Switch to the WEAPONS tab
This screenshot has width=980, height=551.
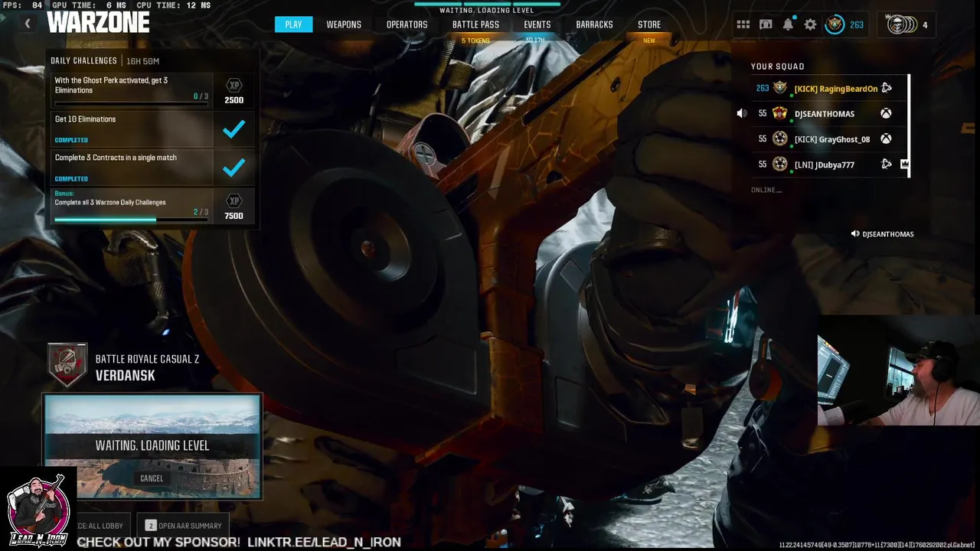[x=344, y=24]
